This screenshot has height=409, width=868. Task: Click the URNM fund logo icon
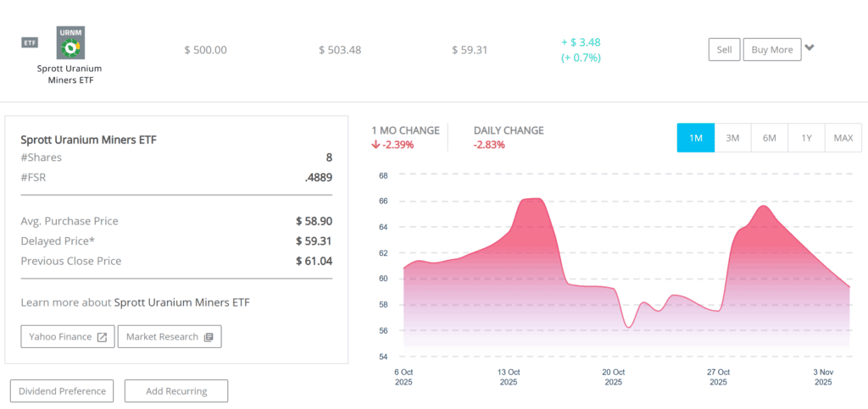coord(71,43)
